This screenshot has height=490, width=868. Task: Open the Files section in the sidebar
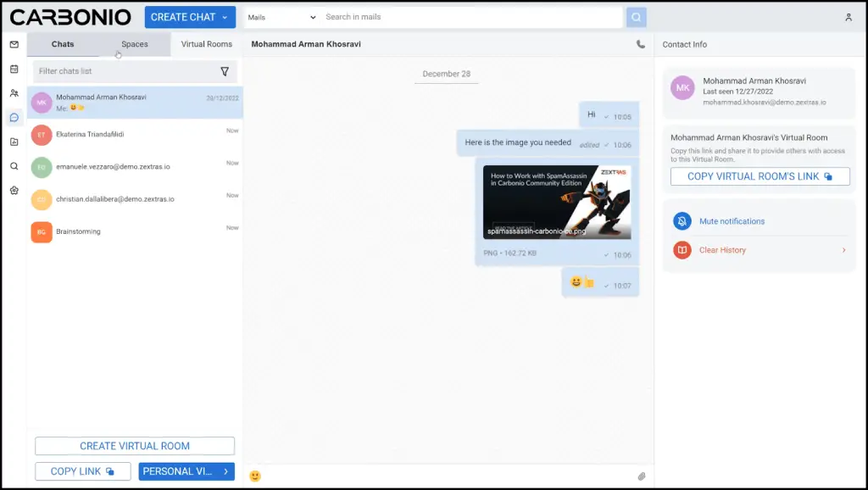(x=14, y=142)
